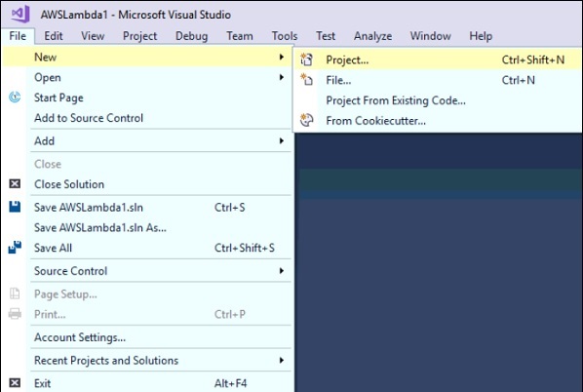
Task: Click the New File icon in submenu
Action: click(x=307, y=80)
